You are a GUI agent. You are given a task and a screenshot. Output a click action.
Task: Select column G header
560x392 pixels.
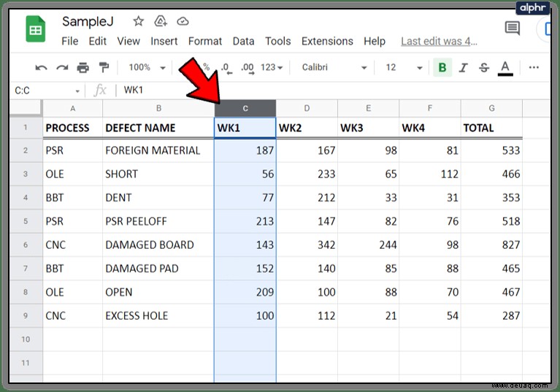point(492,109)
